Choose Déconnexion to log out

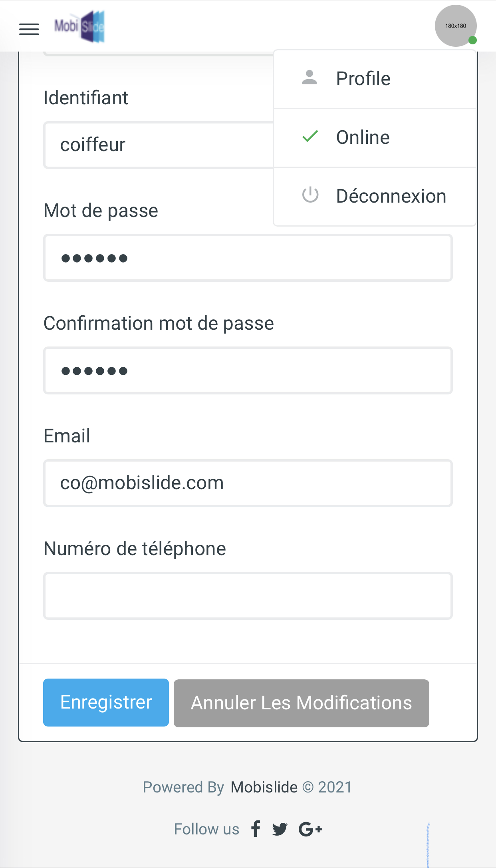[x=375, y=196]
